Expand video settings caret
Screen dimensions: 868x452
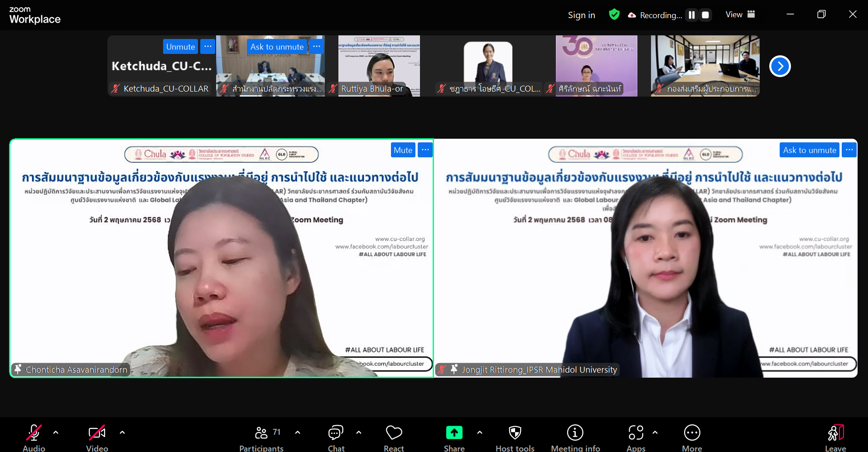(122, 433)
